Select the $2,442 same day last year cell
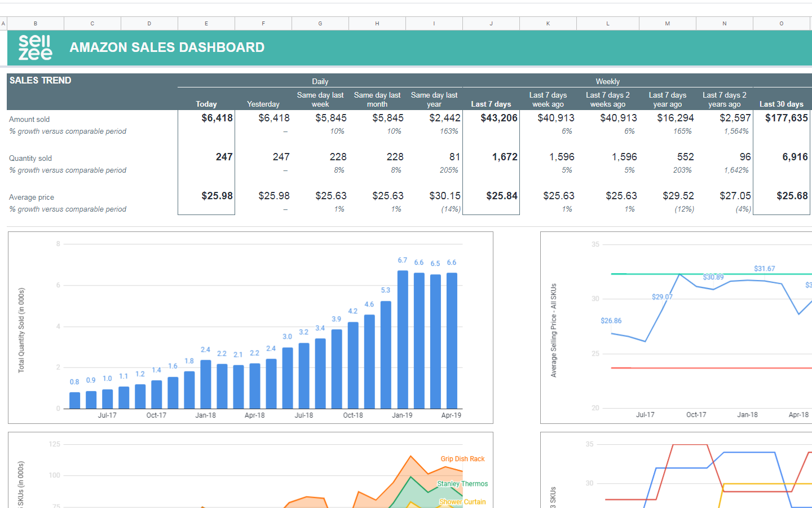812x508 pixels. [x=445, y=118]
